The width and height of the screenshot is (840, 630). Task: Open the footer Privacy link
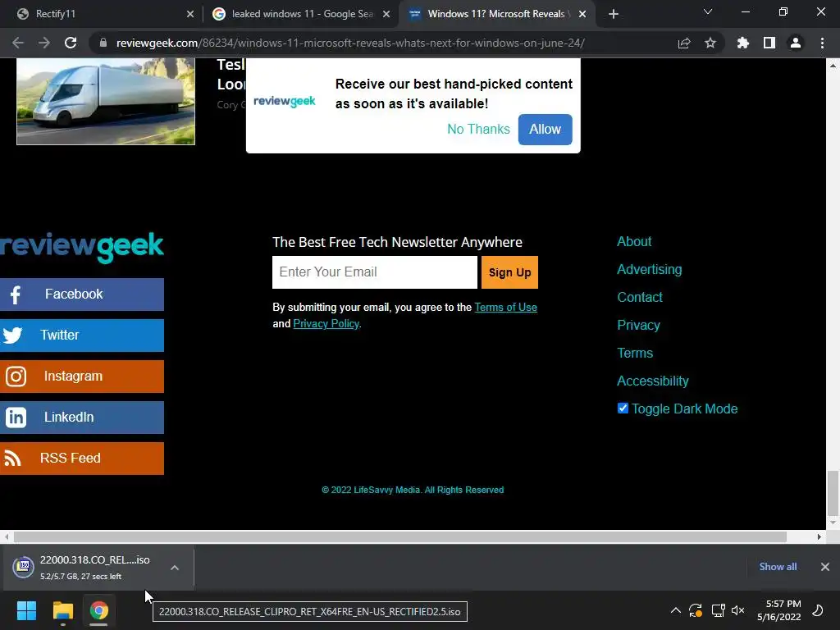638,325
